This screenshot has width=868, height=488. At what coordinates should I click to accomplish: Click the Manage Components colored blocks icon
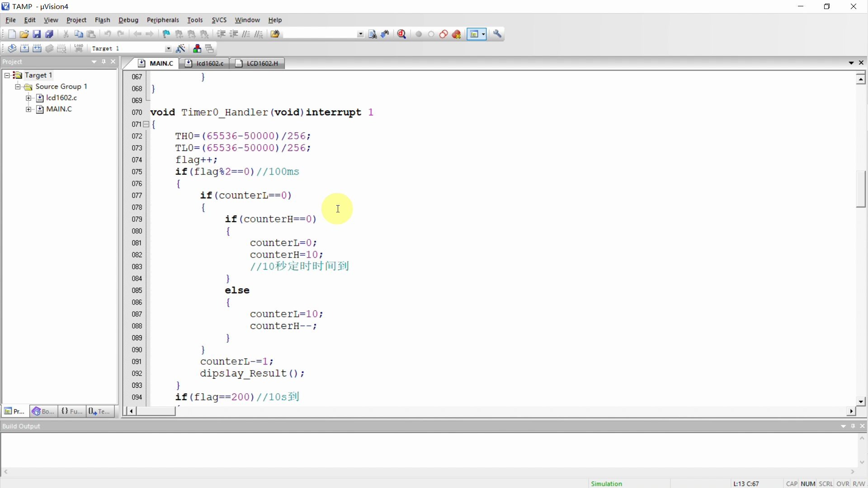point(197,49)
